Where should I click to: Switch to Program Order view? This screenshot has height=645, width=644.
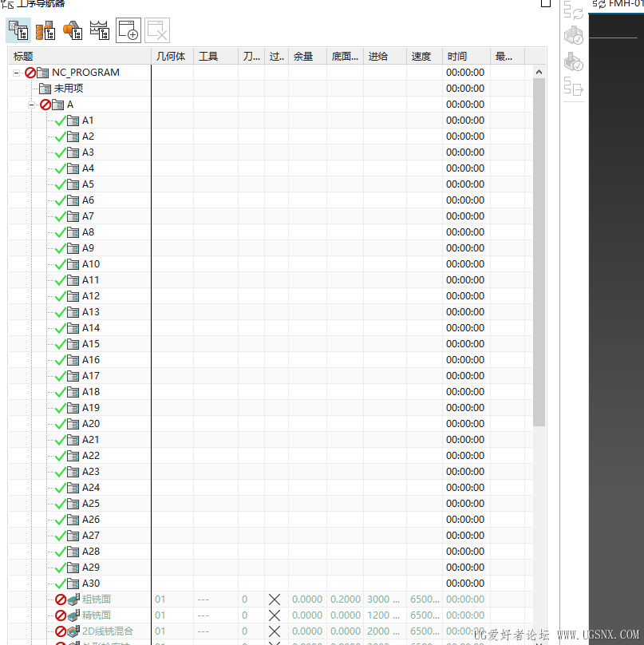(18, 30)
